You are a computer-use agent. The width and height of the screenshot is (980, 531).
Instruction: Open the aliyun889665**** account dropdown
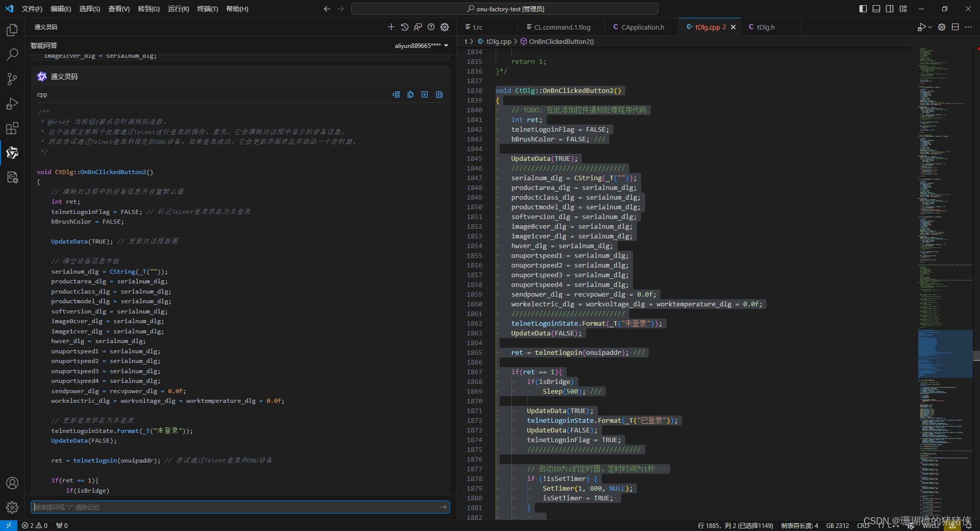(x=421, y=45)
